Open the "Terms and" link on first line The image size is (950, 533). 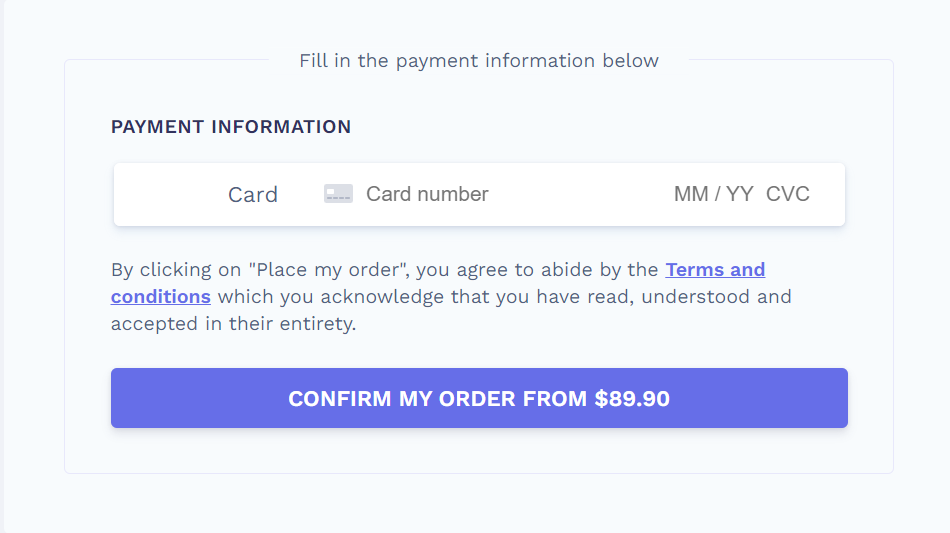(715, 270)
